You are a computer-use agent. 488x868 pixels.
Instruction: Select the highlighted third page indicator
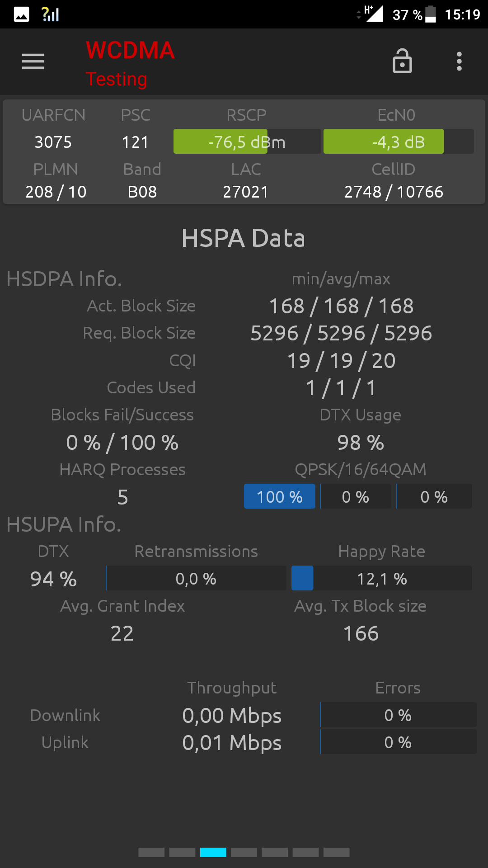213,853
